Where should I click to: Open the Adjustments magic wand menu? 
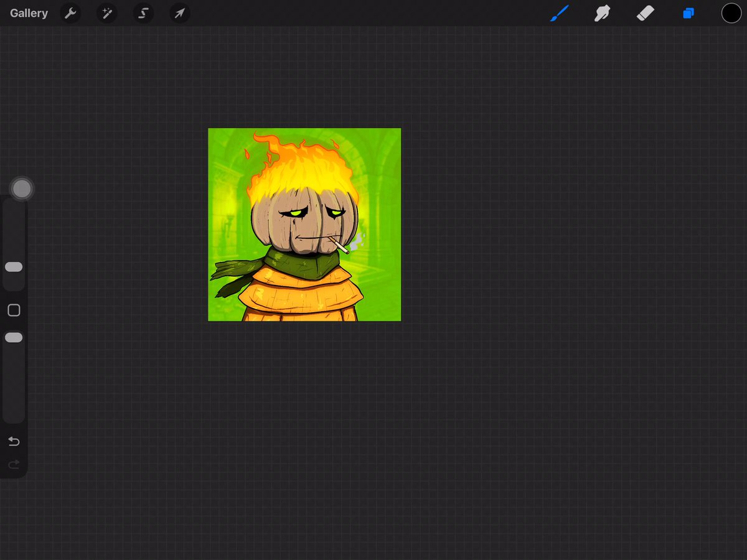pos(106,13)
